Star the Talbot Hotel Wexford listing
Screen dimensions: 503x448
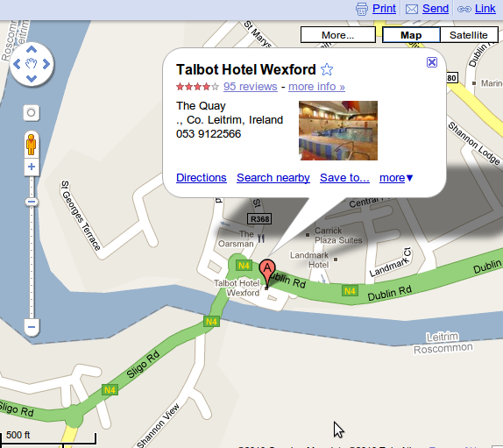tap(327, 69)
